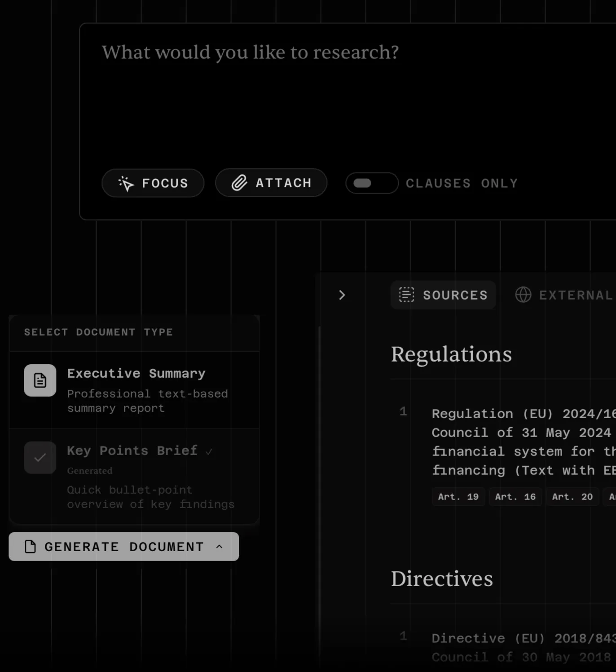Click the Select Document Type header
The height and width of the screenshot is (672, 616).
(98, 332)
